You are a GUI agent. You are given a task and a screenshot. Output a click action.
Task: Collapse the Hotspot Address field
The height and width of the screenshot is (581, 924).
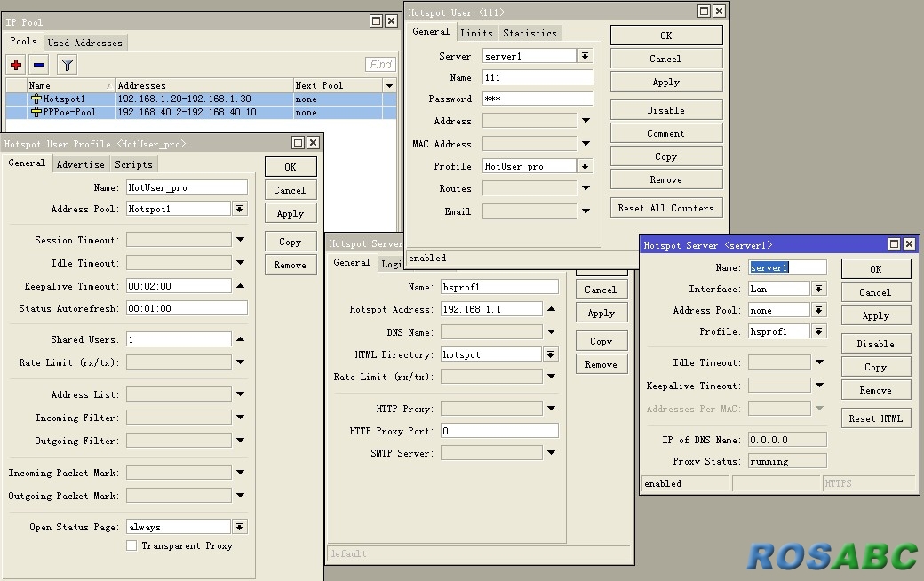pyautogui.click(x=551, y=309)
